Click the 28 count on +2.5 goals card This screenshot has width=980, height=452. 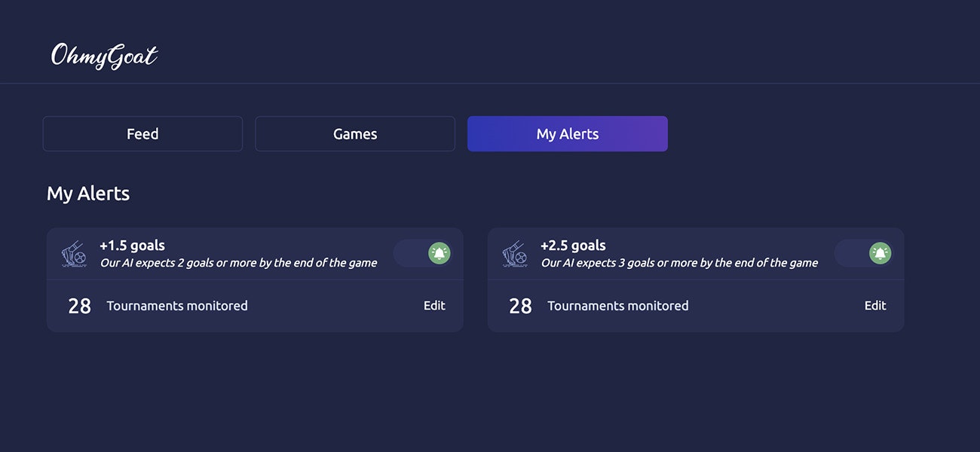(520, 306)
